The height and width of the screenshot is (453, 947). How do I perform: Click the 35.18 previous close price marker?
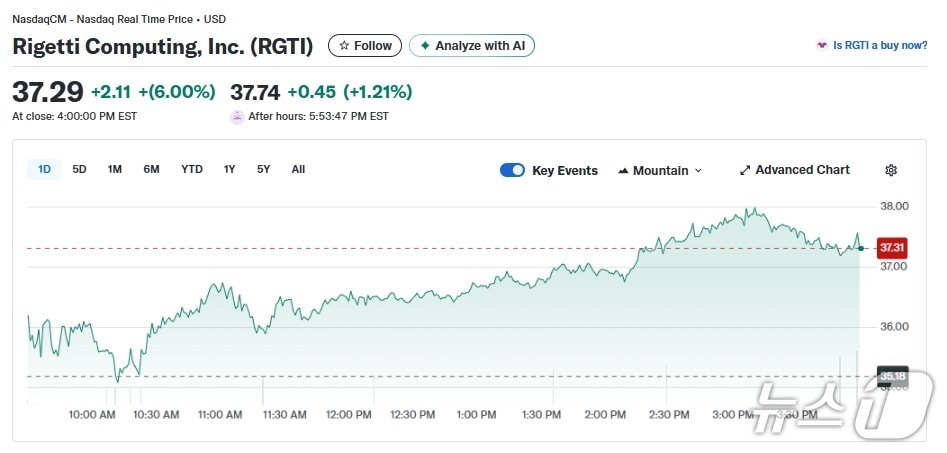(891, 376)
